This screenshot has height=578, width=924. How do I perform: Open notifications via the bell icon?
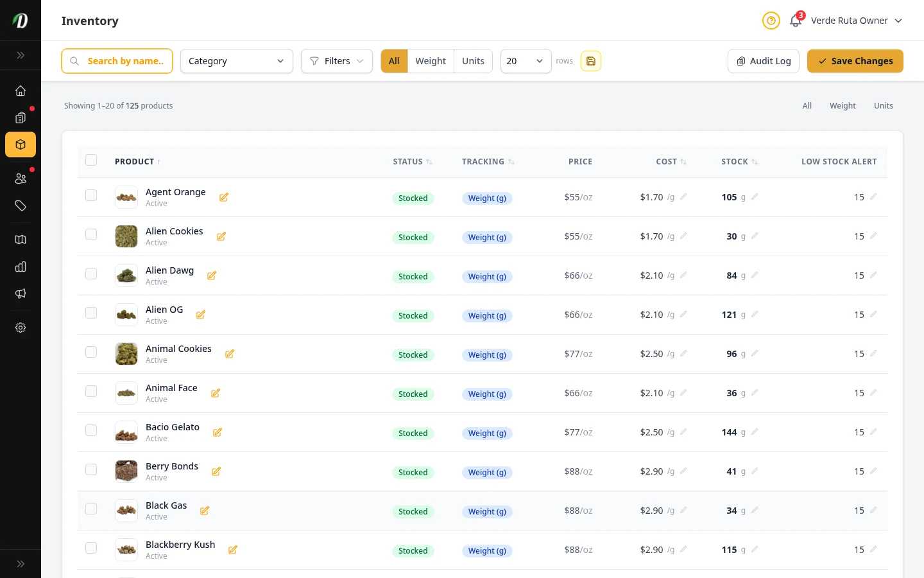[x=795, y=21]
